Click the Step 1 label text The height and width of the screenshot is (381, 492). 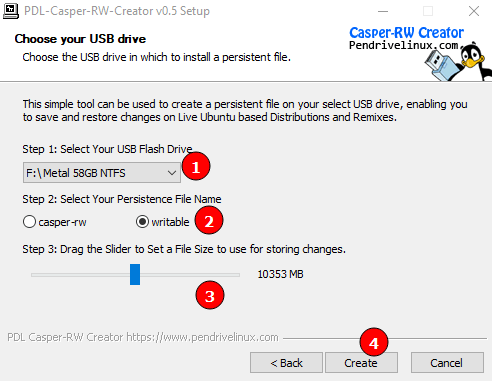click(107, 149)
